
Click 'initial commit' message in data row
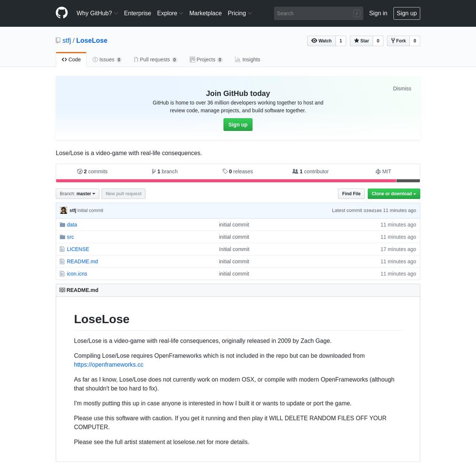pos(234,225)
